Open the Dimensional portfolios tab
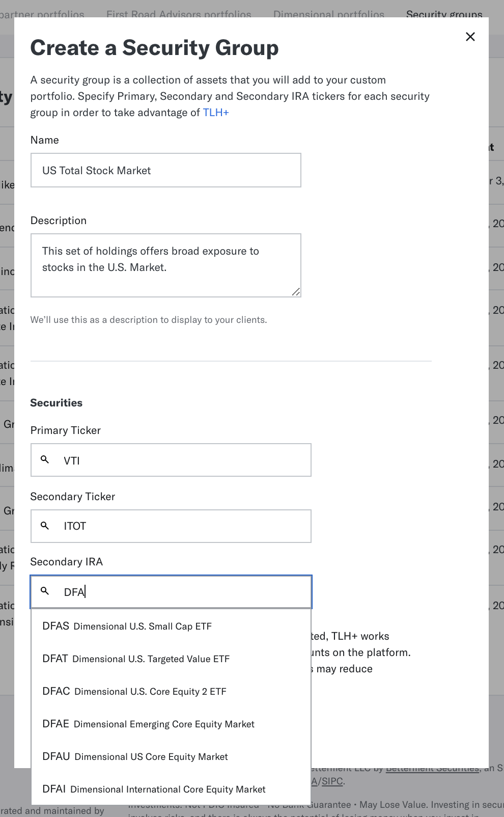 pyautogui.click(x=328, y=15)
